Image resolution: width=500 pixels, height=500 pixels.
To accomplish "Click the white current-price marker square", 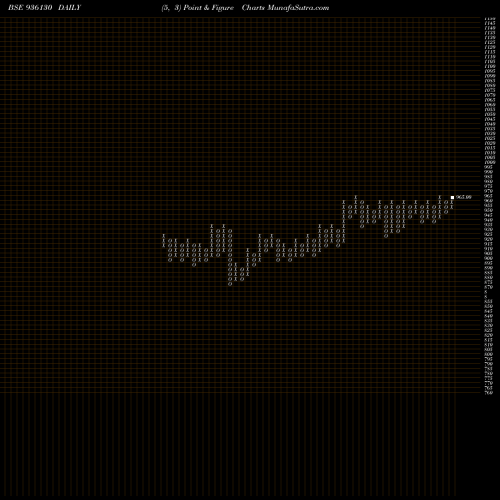I will coord(452,197).
